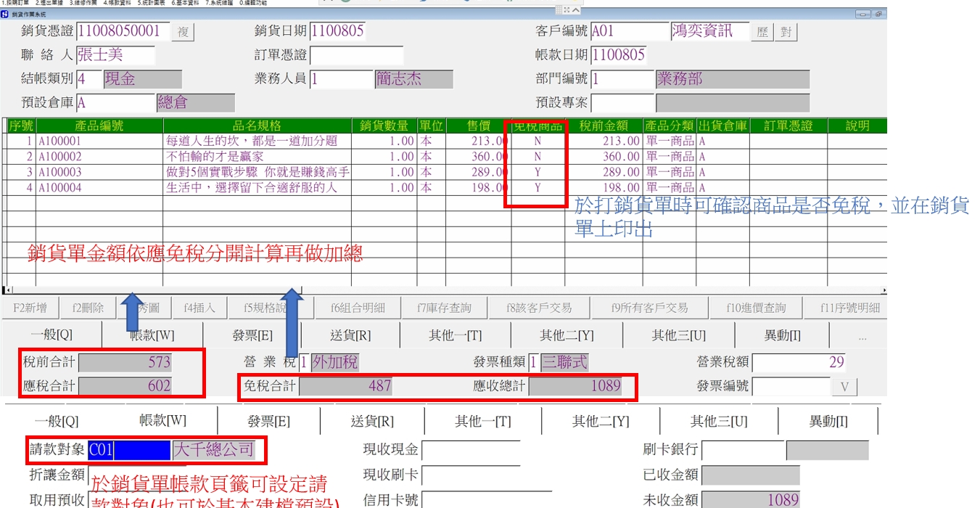
Task: Click the 歷 button beside 鴻奕資訊
Action: [762, 32]
